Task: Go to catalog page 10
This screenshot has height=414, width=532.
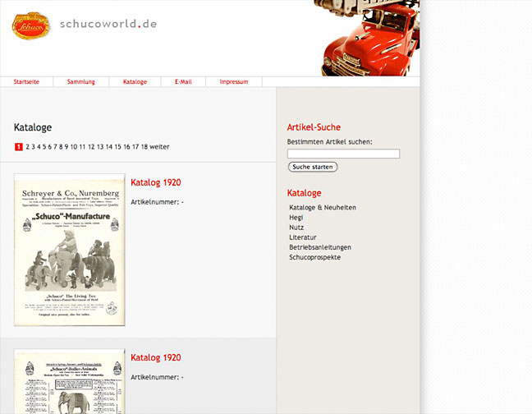Action: pos(74,147)
